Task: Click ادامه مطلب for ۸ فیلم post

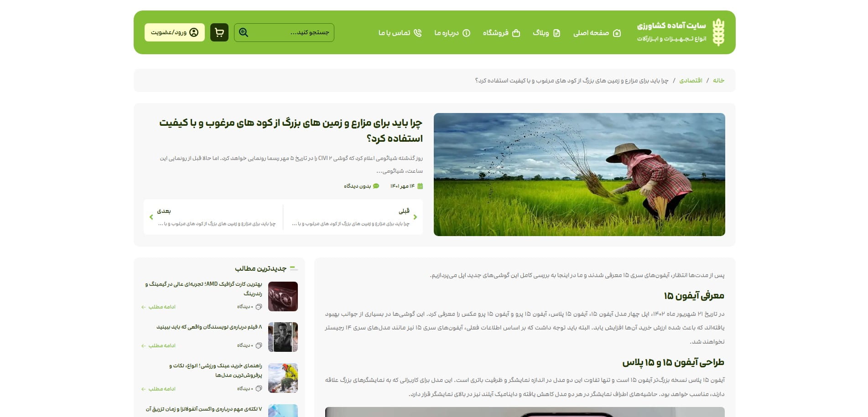Action: click(x=159, y=345)
